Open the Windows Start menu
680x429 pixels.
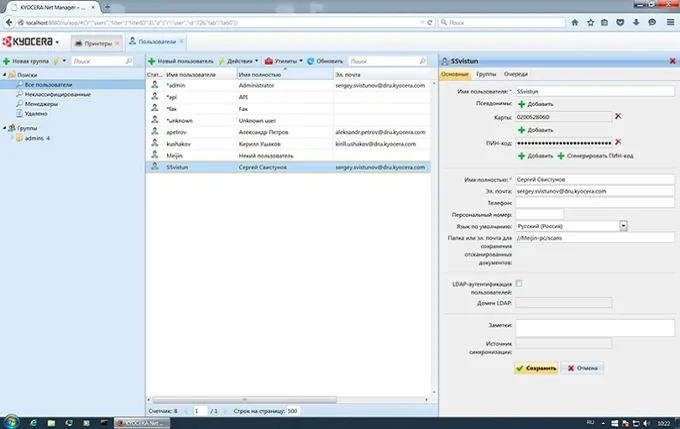tap(12, 422)
